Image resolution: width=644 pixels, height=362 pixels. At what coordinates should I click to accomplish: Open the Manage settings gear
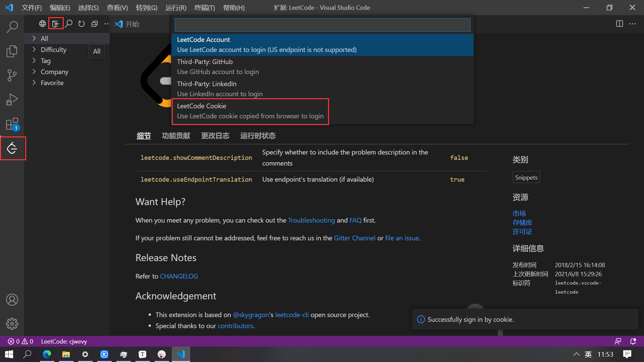tap(12, 324)
